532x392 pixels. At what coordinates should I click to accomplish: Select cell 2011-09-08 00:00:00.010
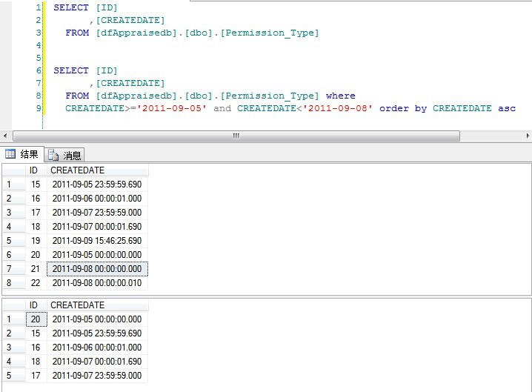click(x=97, y=283)
